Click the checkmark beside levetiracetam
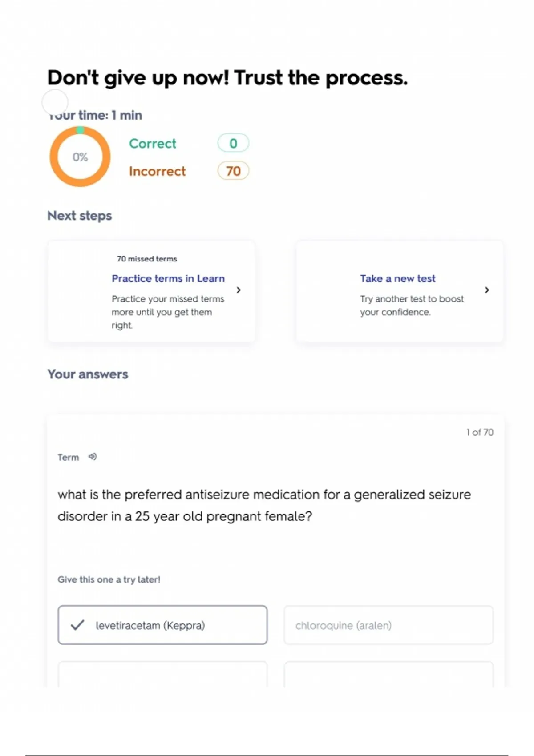 pos(77,625)
